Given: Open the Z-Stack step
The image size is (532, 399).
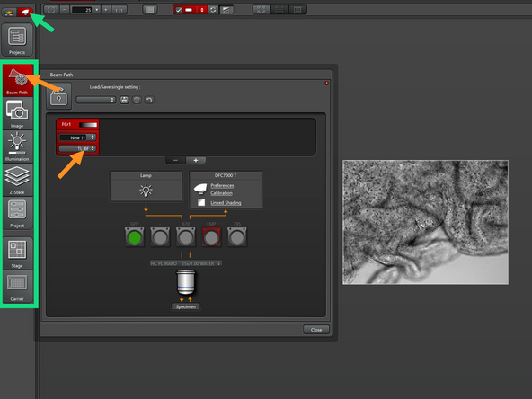Looking at the screenshot, I should pyautogui.click(x=17, y=180).
